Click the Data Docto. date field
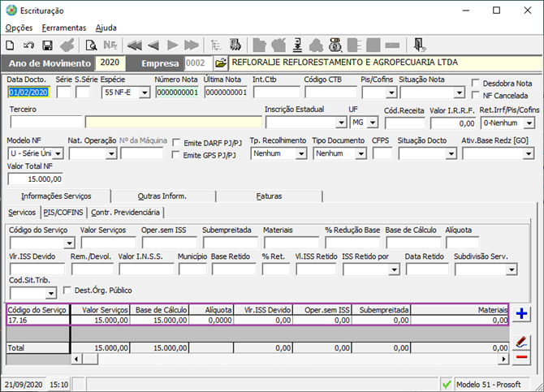This screenshot has width=544, height=392. (28, 93)
